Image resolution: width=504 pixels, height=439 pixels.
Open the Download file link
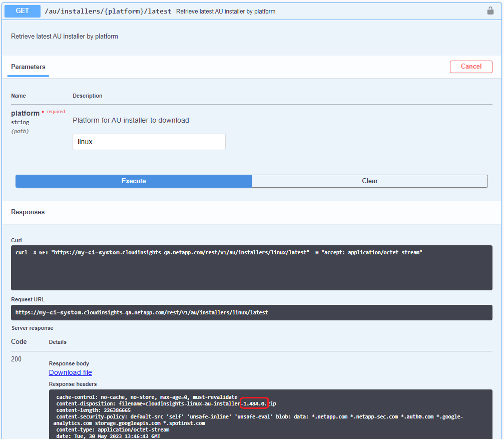pyautogui.click(x=71, y=372)
